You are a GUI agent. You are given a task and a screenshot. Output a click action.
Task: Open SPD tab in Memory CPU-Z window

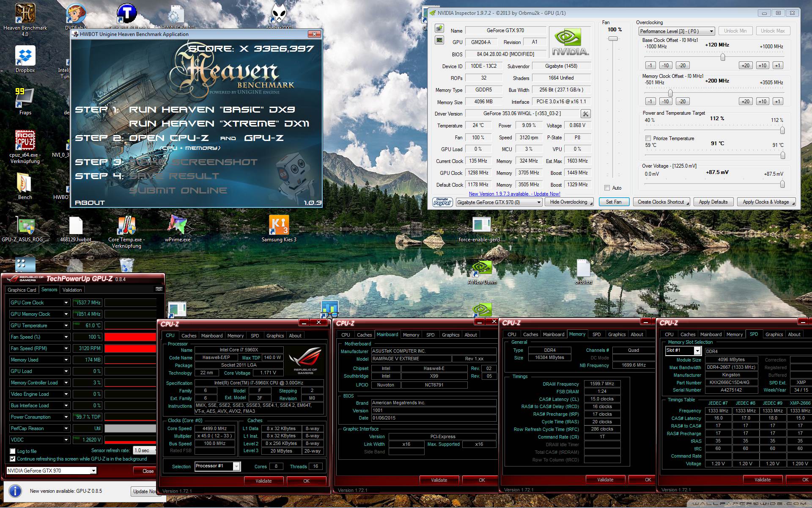point(596,334)
